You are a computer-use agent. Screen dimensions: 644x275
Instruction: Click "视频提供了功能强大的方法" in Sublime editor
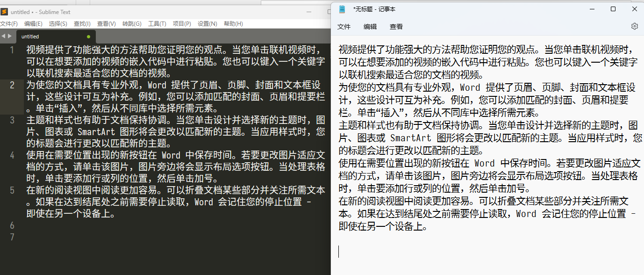pos(82,50)
